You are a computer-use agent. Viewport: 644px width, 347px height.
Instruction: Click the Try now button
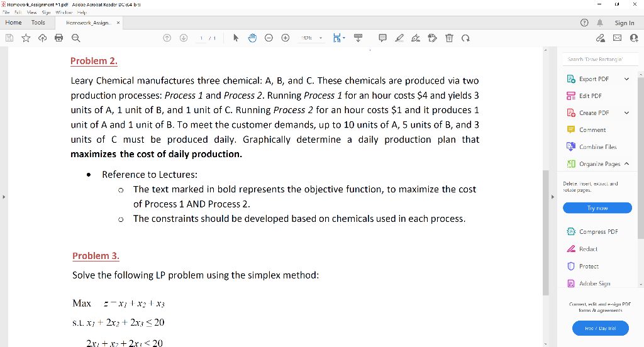pyautogui.click(x=597, y=208)
